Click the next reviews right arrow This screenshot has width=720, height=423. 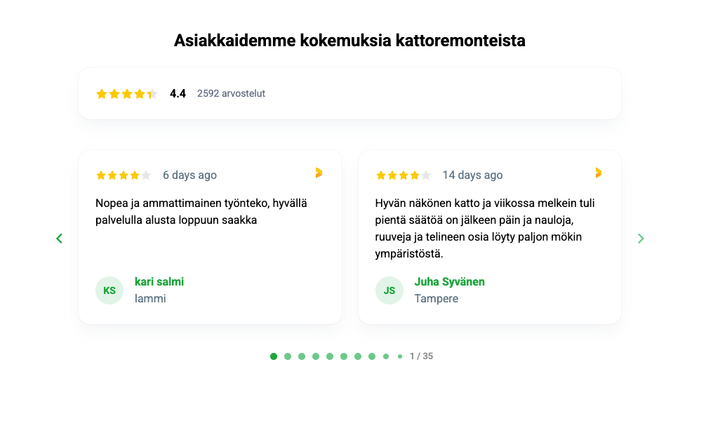coord(641,238)
